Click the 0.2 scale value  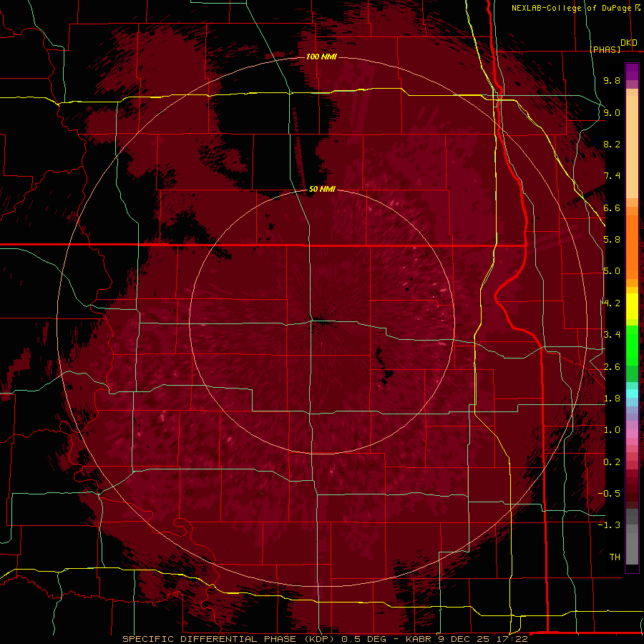612,462
